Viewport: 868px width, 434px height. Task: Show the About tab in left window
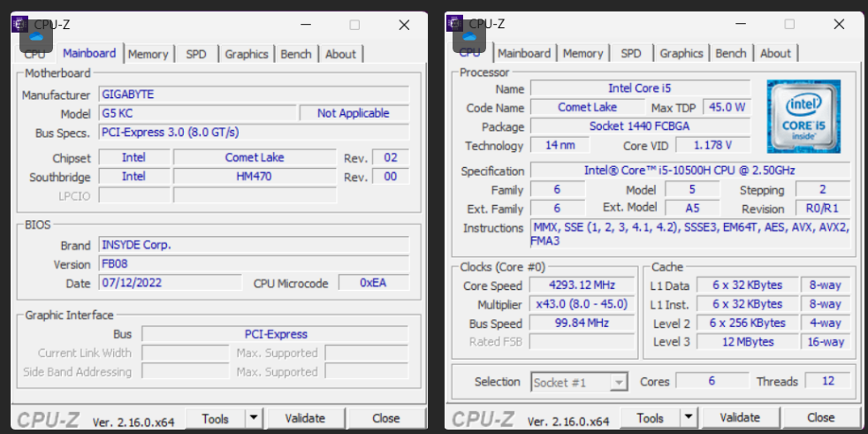340,54
